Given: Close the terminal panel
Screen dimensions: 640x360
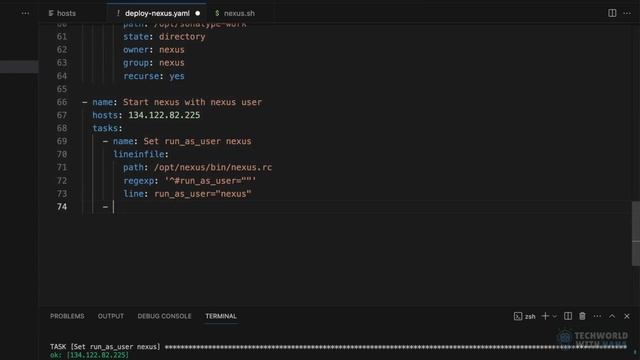Looking at the screenshot, I should (x=627, y=316).
